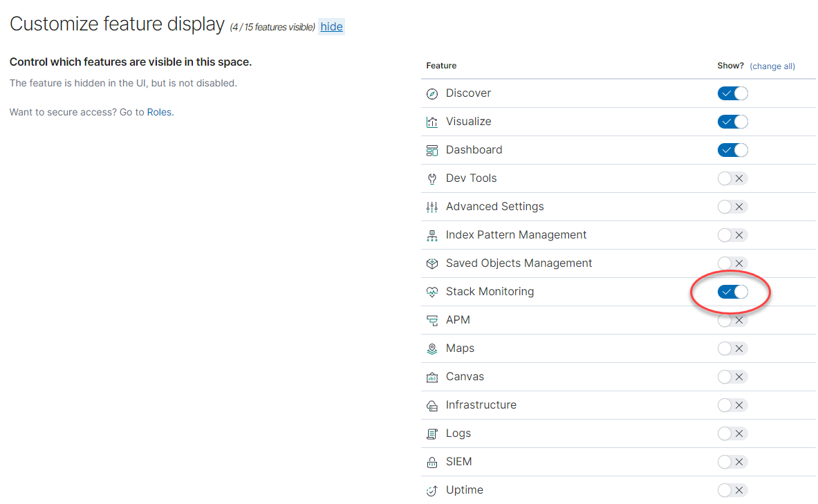Click the Uptime feature icon
The height and width of the screenshot is (504, 818).
432,491
